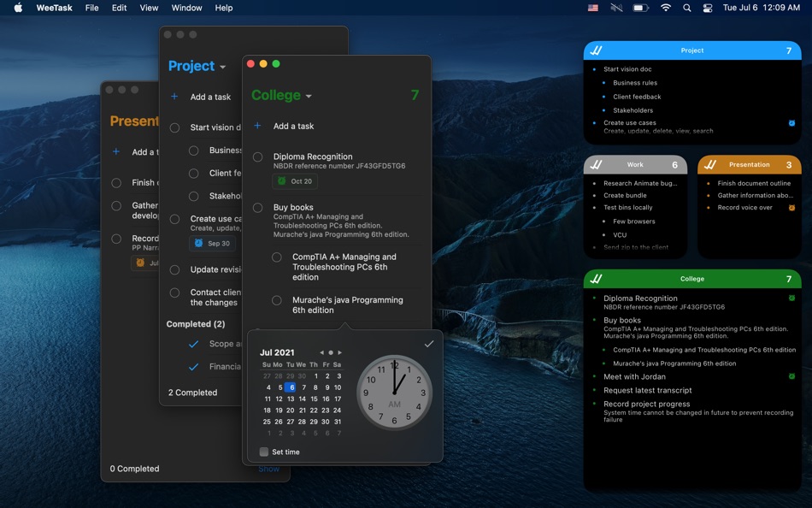Click the blue alarm icon beside Create use cases widget row
This screenshot has width=812, height=508.
point(791,123)
